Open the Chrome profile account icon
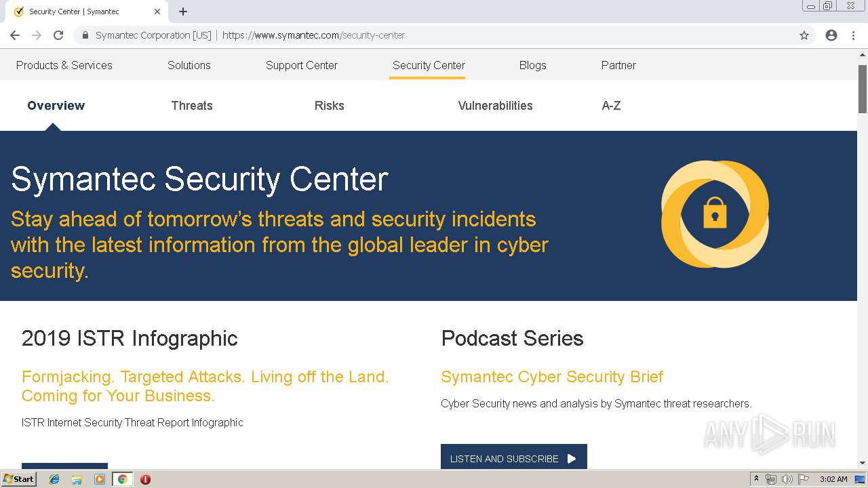868x488 pixels. click(x=831, y=35)
